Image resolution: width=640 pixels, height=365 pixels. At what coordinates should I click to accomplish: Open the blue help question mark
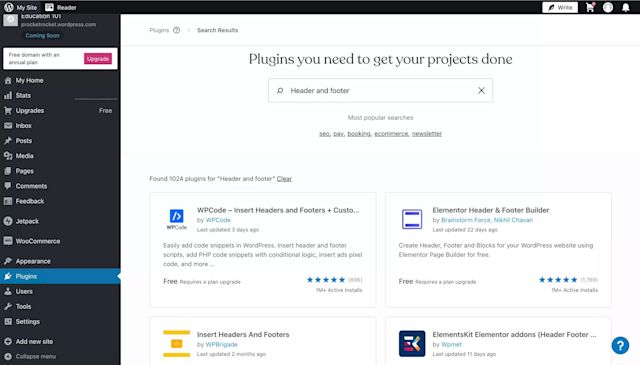pos(620,345)
